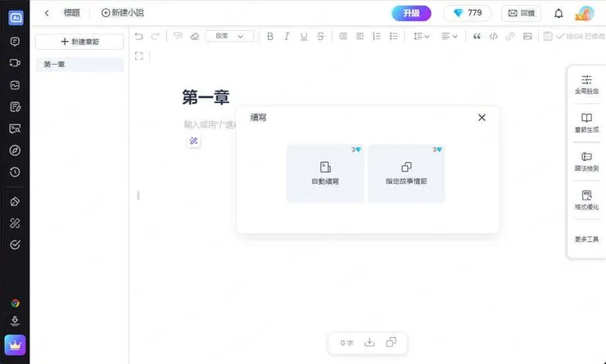
Task: Click the redo arrow in toolbar
Action: (156, 36)
